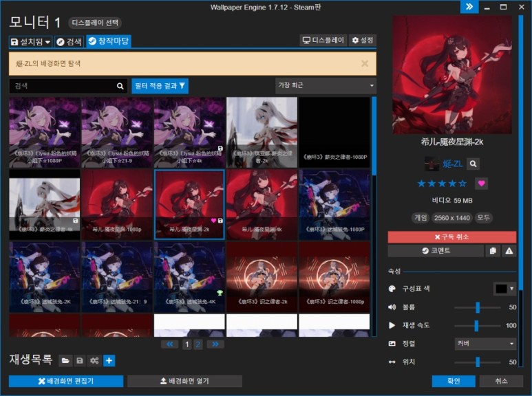Cancel with 취소 button

[501, 381]
